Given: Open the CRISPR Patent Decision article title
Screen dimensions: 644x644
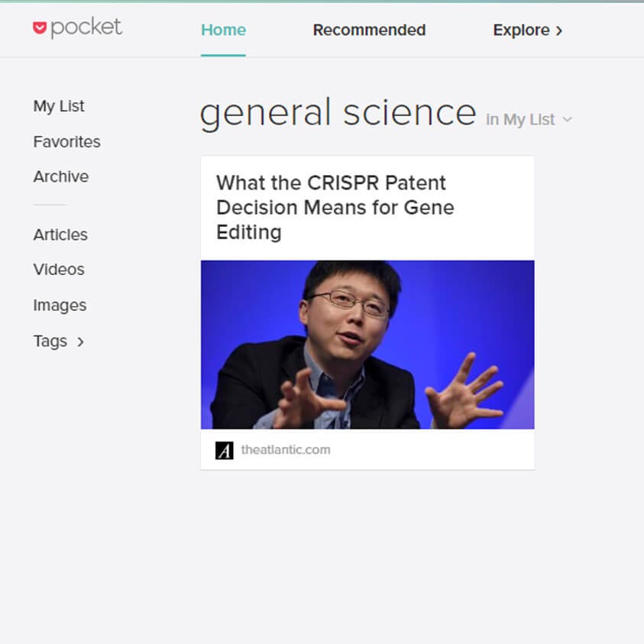Looking at the screenshot, I should point(335,208).
